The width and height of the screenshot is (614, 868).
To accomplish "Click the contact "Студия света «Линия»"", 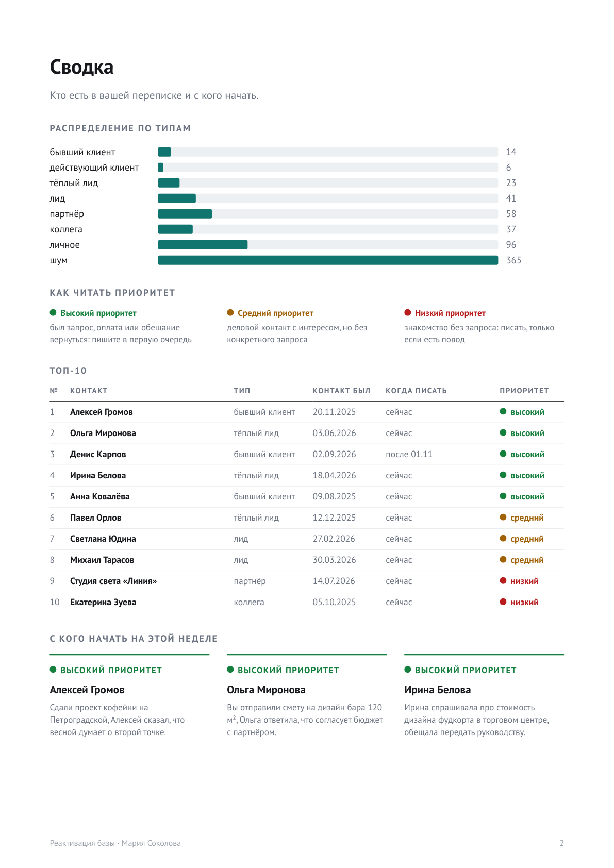I will click(113, 581).
